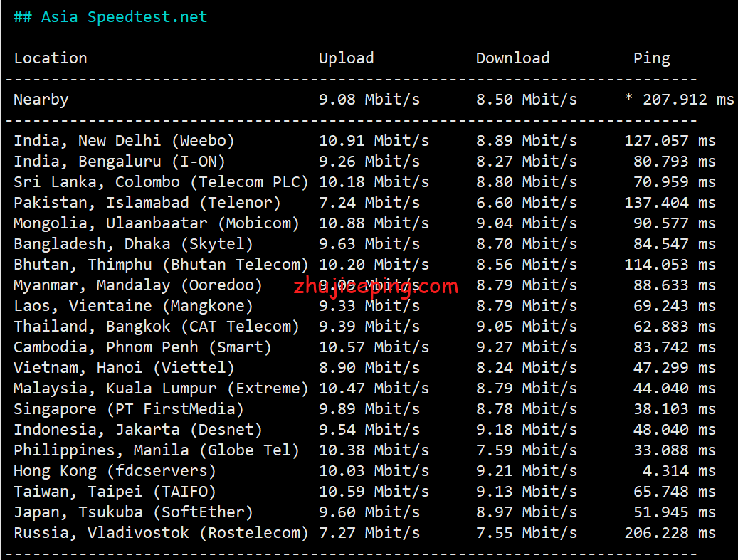Select the "Download" column header

click(x=512, y=58)
